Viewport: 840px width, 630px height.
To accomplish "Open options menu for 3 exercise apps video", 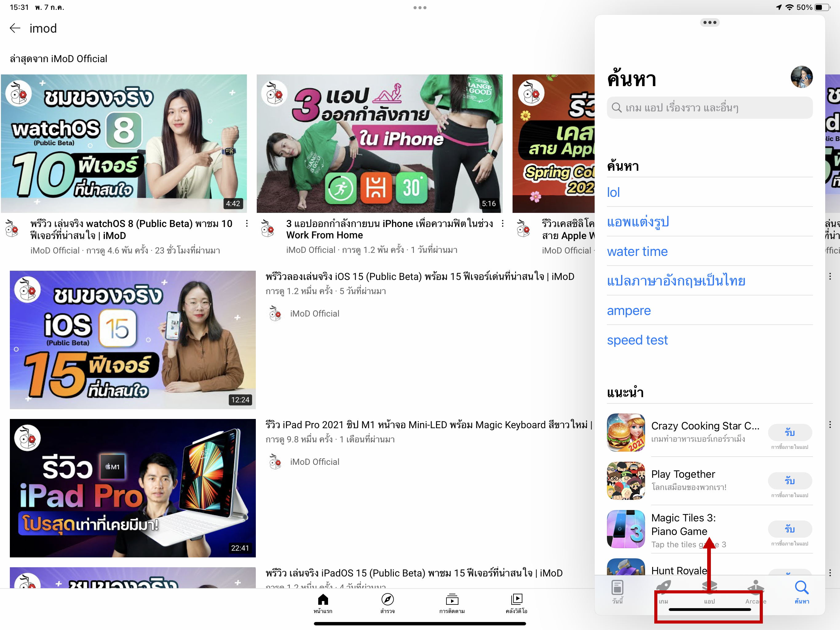I will coord(503,224).
